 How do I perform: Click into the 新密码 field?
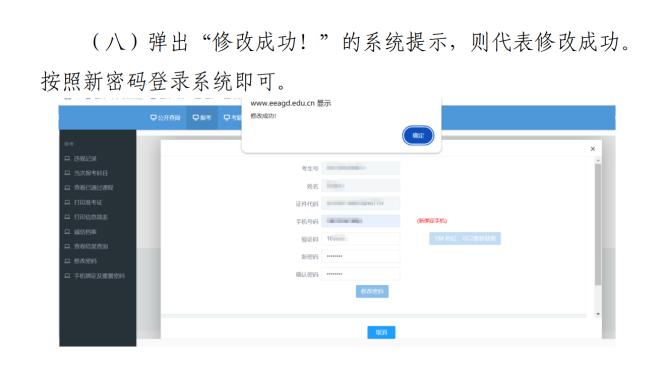[360, 256]
